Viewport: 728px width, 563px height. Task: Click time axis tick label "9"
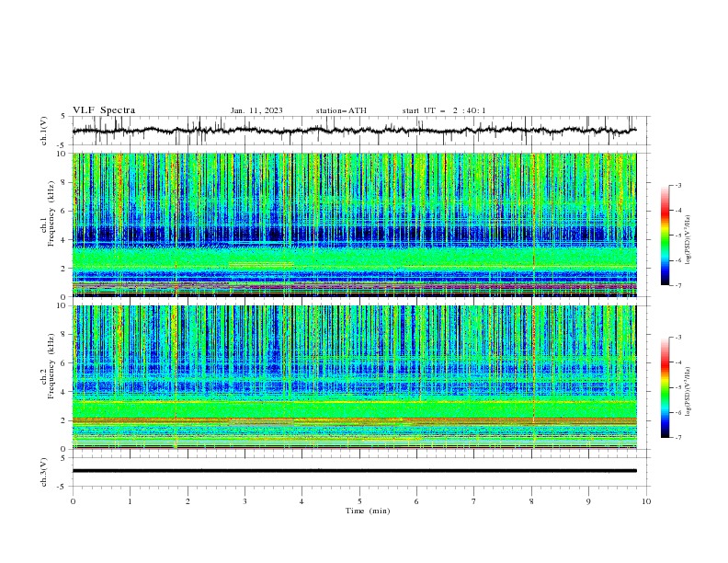click(588, 501)
